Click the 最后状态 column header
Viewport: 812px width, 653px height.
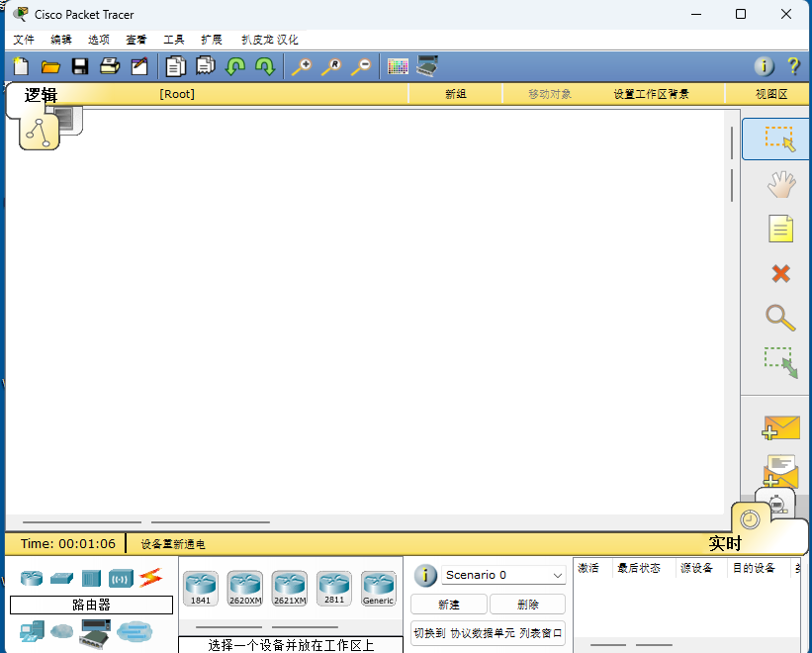click(639, 568)
